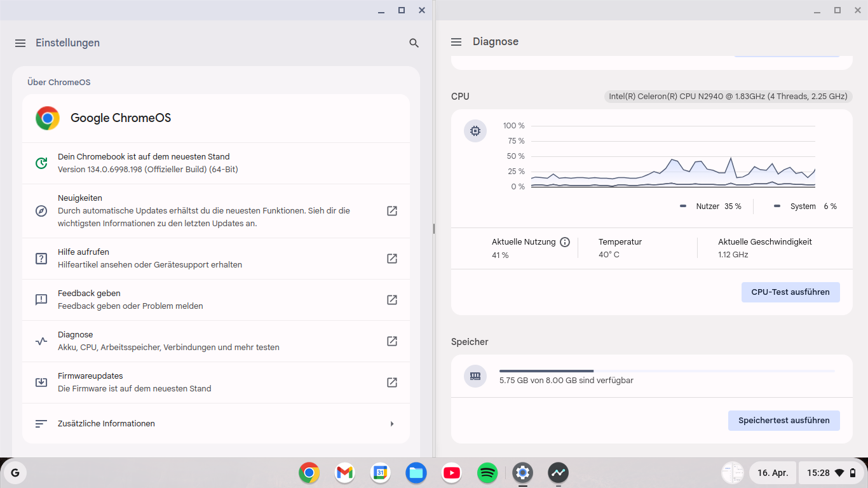Open Spotify from the shelf
Image resolution: width=868 pixels, height=488 pixels.
tap(487, 473)
